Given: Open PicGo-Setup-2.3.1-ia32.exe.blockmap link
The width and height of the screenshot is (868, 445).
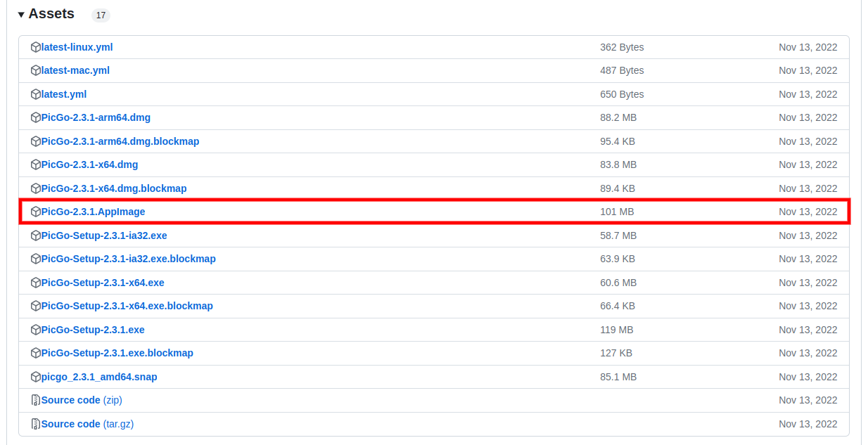Looking at the screenshot, I should tap(129, 259).
